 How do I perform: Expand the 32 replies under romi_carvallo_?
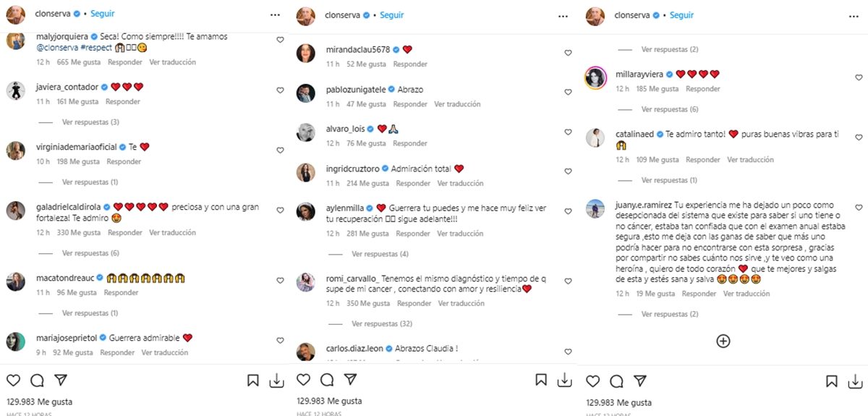[x=380, y=324]
